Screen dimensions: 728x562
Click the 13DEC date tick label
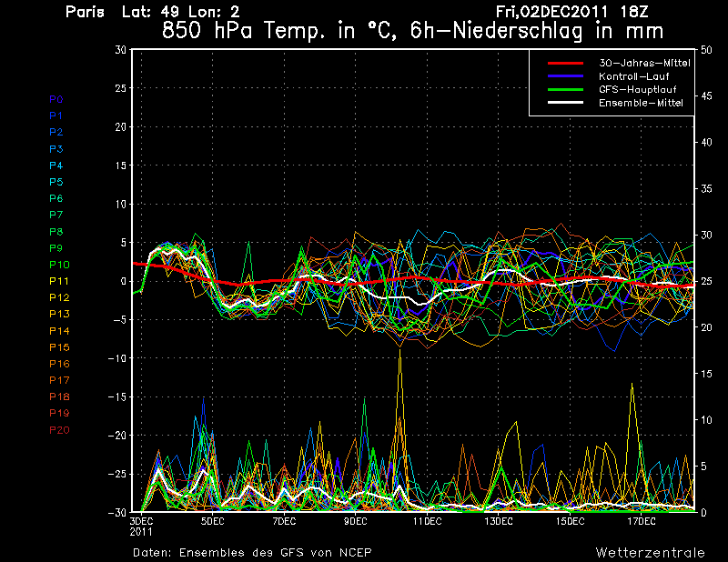pos(499,521)
